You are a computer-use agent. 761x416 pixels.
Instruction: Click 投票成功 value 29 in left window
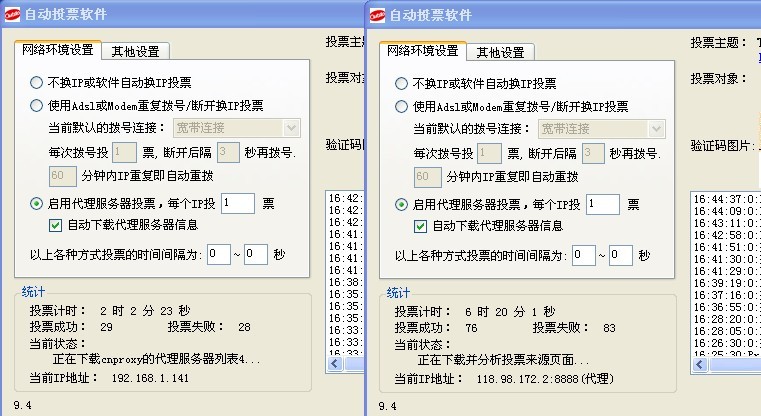pos(106,327)
